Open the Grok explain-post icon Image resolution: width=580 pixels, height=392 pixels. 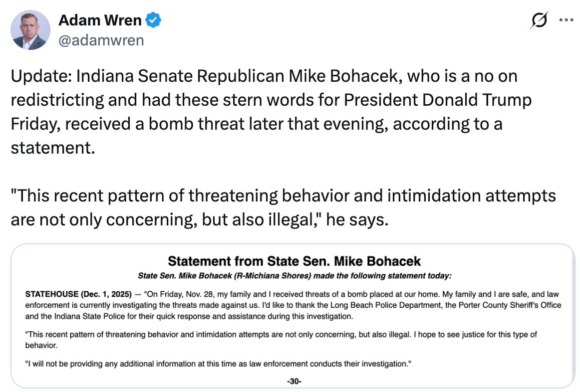540,21
